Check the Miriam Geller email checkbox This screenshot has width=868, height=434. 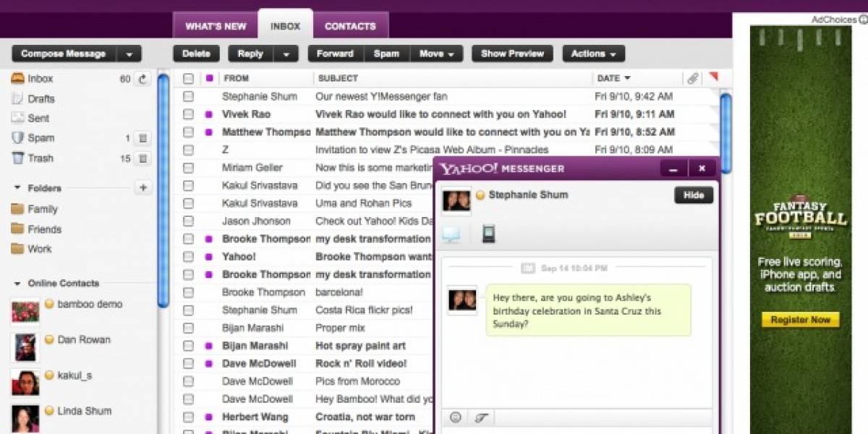tap(188, 168)
